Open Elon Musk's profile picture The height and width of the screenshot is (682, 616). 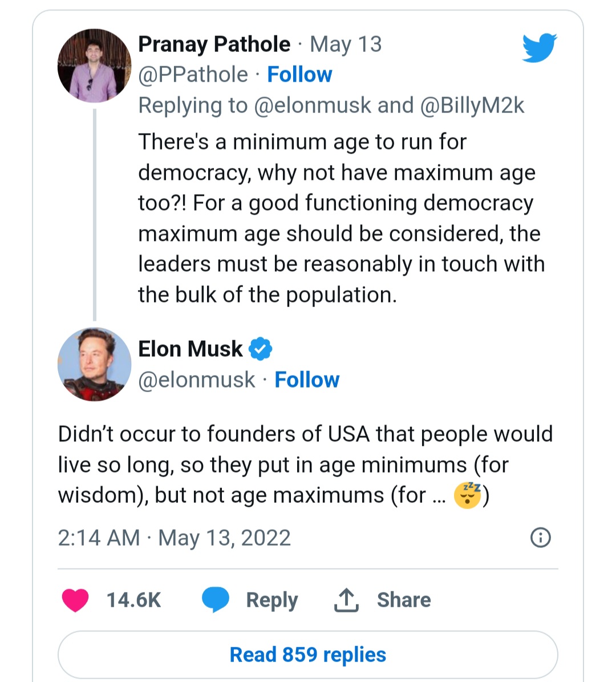coord(95,364)
